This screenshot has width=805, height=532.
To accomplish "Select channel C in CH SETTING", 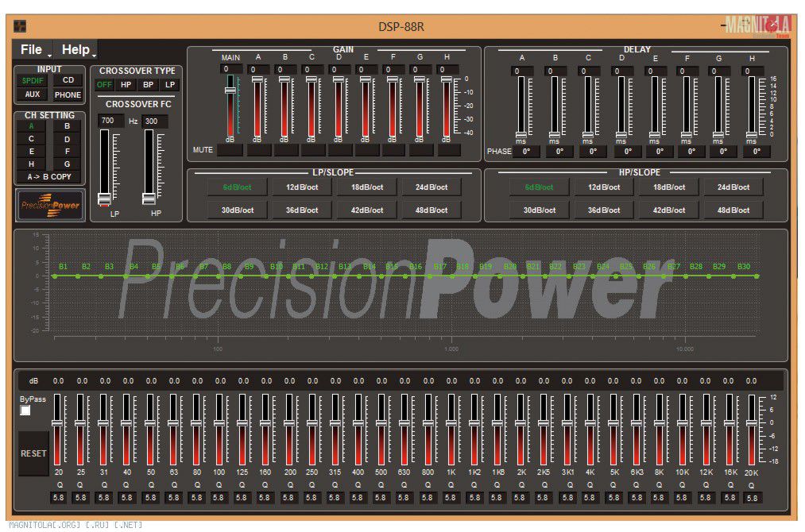I will tap(31, 139).
